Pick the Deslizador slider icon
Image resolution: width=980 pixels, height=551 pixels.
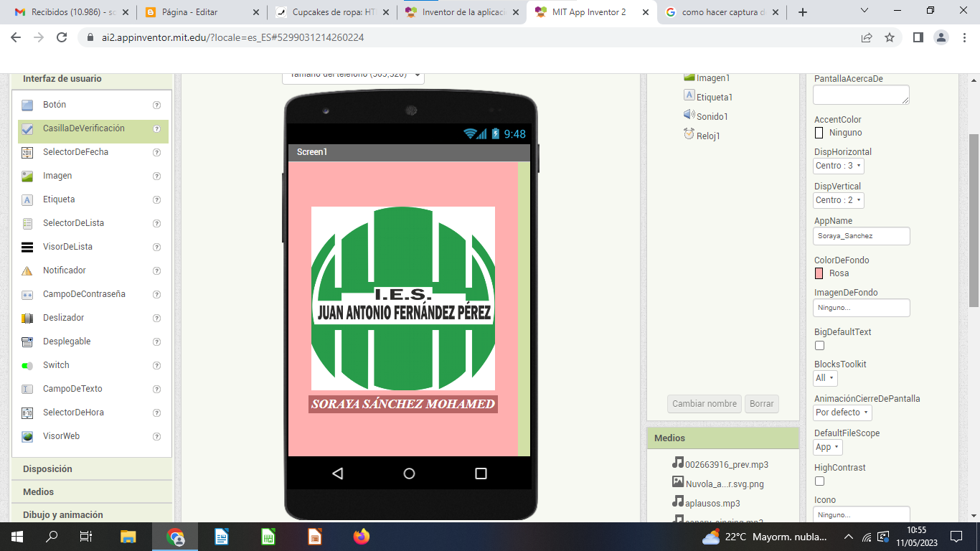pyautogui.click(x=27, y=318)
